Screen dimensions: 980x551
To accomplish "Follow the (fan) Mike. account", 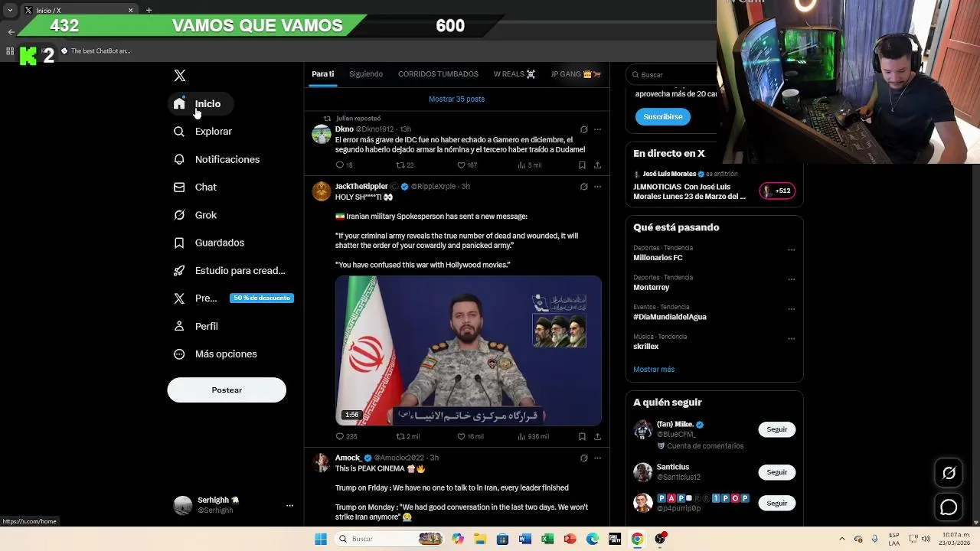I will [777, 429].
